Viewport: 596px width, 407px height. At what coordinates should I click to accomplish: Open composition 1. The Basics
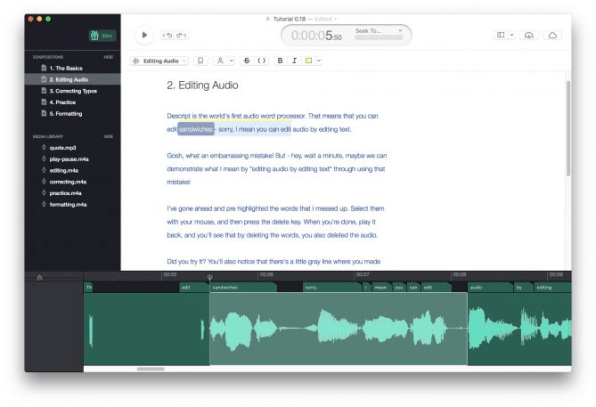(66, 68)
